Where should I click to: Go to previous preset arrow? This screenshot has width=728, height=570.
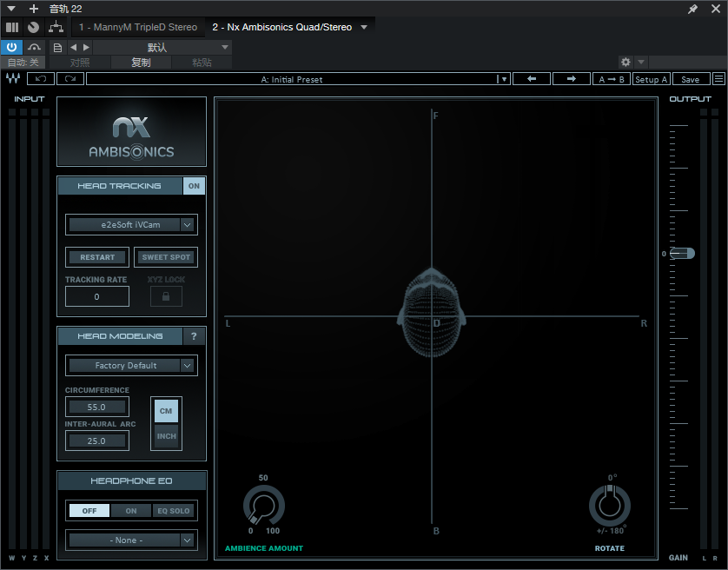(x=73, y=48)
